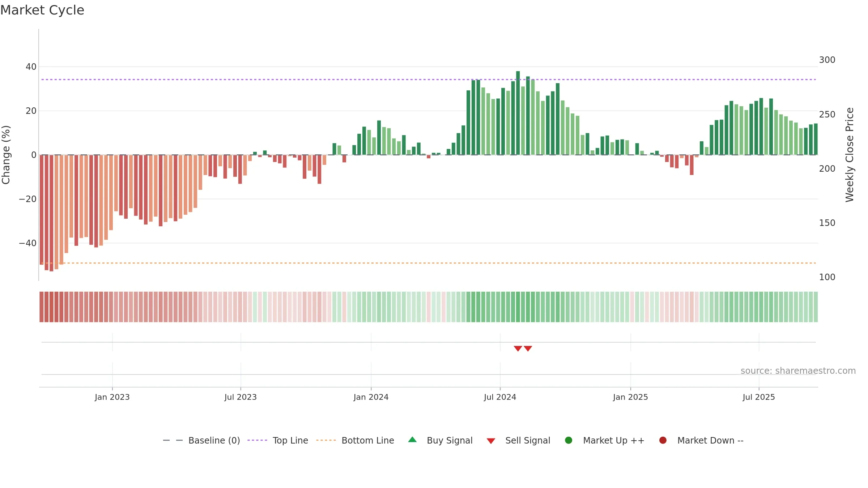Viewport: 868px width, 488px height.
Task: Click the 150 value on right axis
Action: click(827, 223)
